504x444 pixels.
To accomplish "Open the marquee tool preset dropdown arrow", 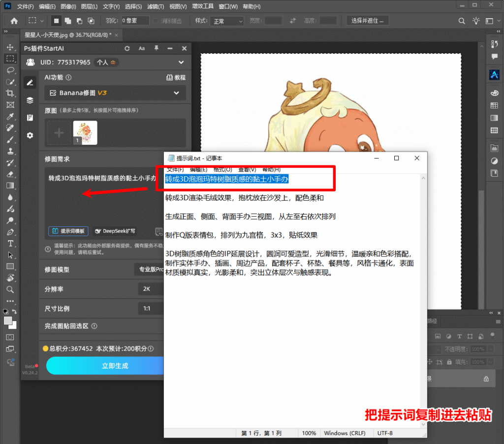I will (x=42, y=21).
